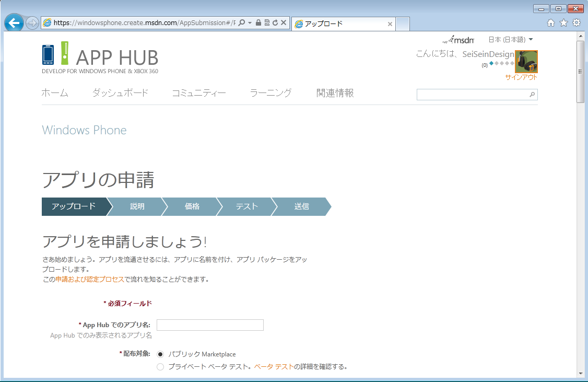Click the site search magnifier icon

(532, 95)
